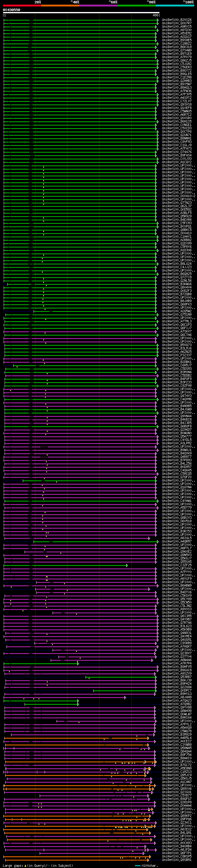Click the cyan ~100% identity legend segment
The height and width of the screenshot is (868, 197).
175,6
